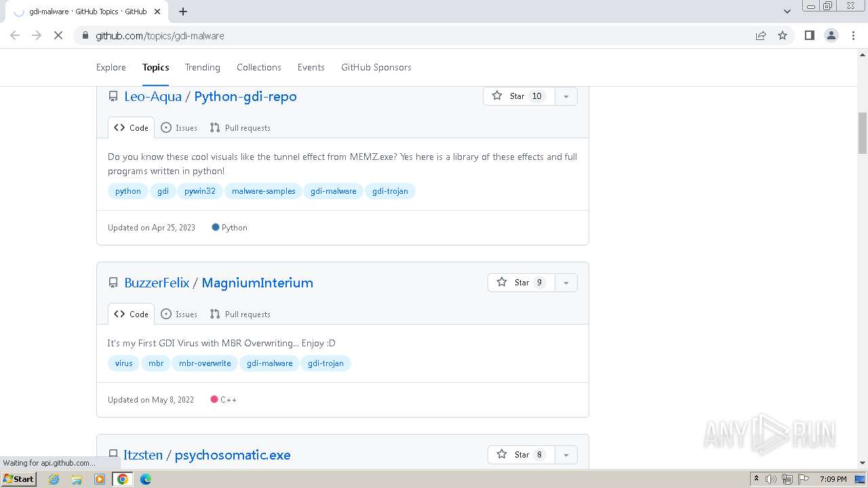
Task: View site information lock icon
Action: [85, 35]
